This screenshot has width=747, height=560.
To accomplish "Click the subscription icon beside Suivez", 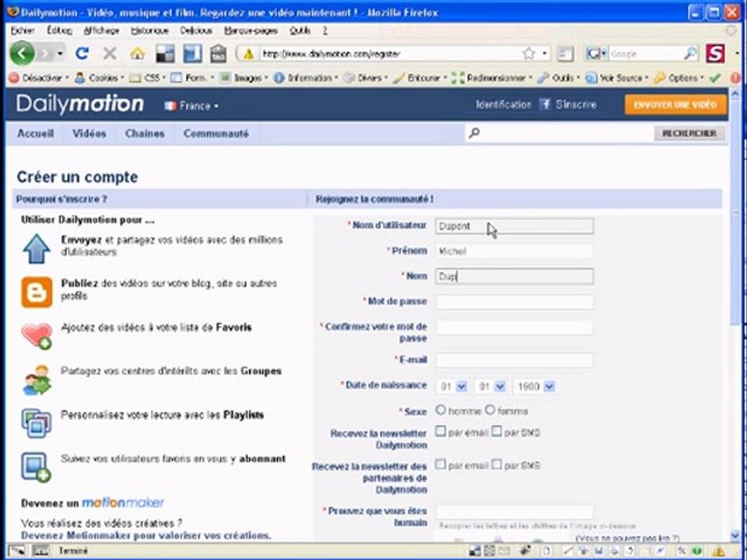I will click(x=37, y=467).
